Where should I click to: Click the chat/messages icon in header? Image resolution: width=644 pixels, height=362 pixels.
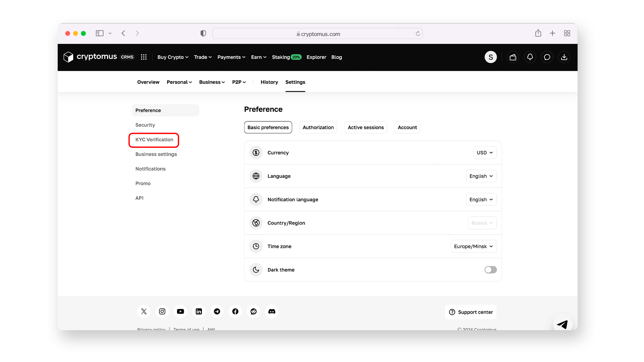point(547,57)
